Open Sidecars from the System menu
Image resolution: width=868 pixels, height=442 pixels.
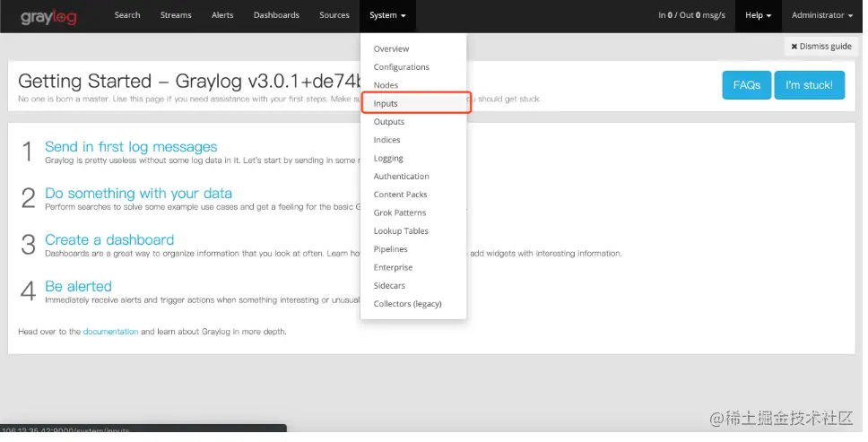coord(413,286)
